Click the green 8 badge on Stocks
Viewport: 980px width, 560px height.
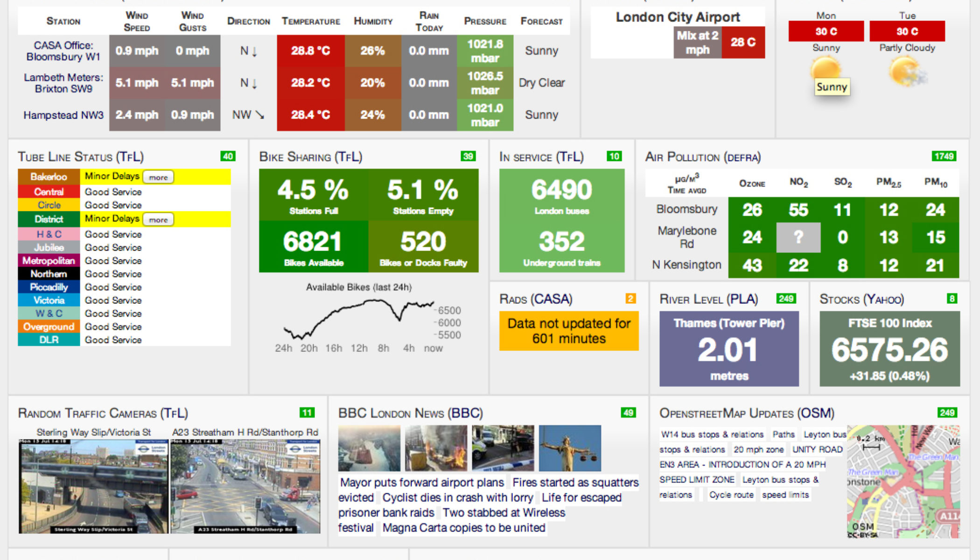pos(952,299)
